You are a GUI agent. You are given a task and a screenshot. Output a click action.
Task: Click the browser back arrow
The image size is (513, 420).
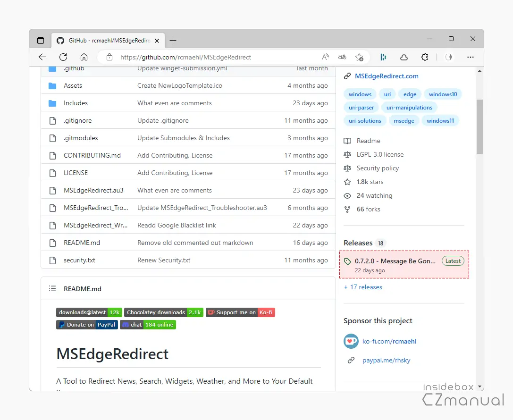42,57
